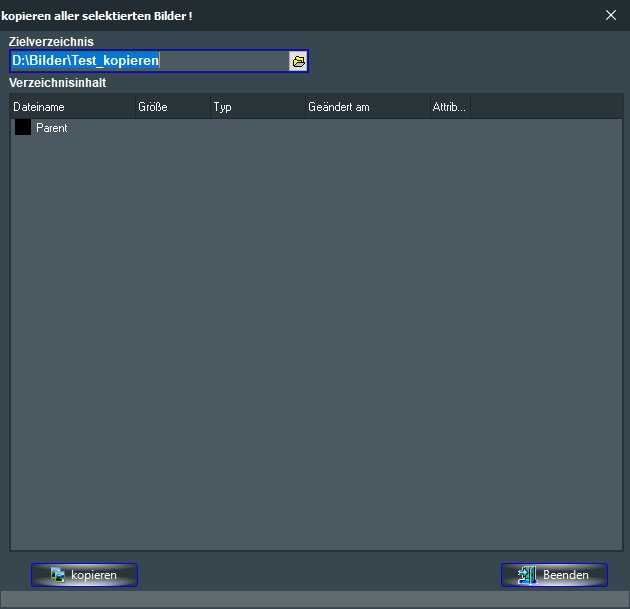
Task: Click the Zielverzeichnis label
Action: (51, 42)
